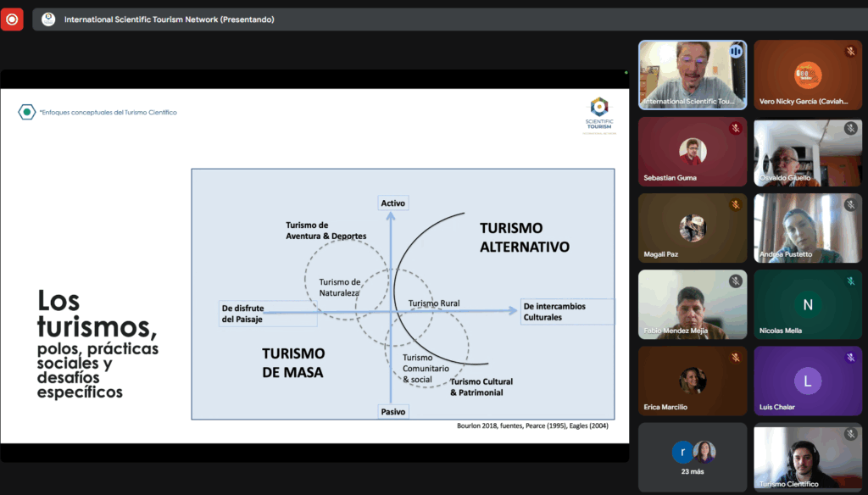Screen dimensions: 868x495
Task: Click the muted mic icon on Vero Nicky García's tile
Action: tap(850, 52)
